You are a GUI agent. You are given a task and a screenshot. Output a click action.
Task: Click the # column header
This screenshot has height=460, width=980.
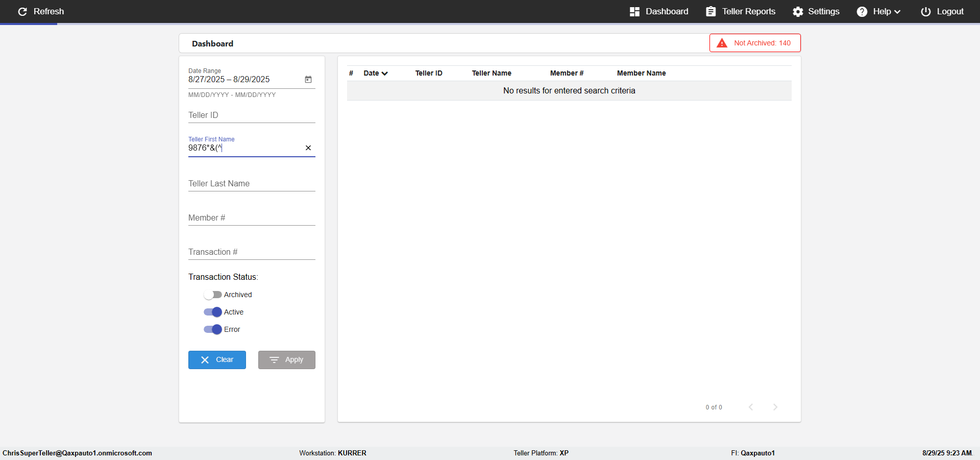[351, 73]
